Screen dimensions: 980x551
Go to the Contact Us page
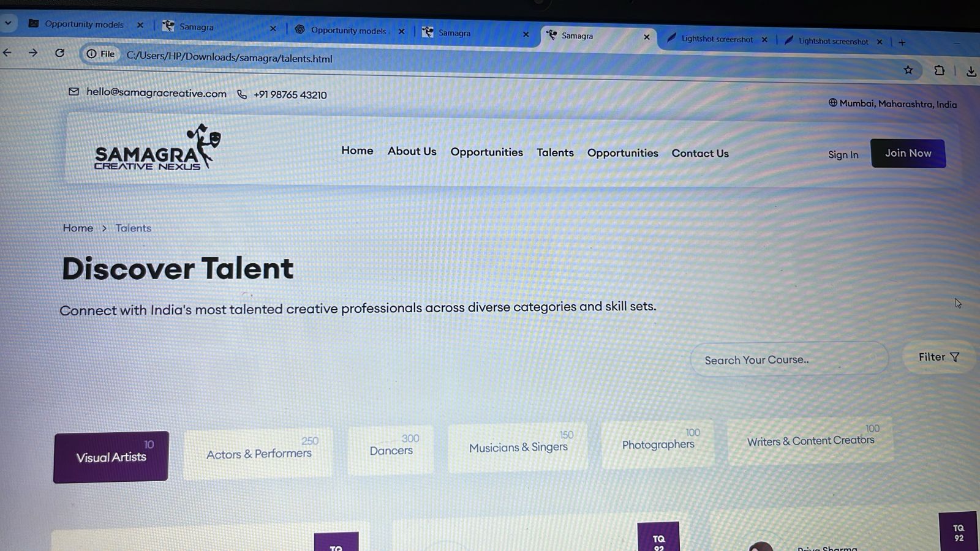click(x=700, y=154)
